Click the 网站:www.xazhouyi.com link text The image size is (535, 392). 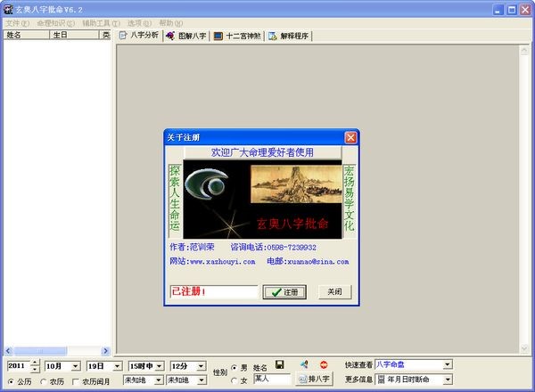click(212, 261)
